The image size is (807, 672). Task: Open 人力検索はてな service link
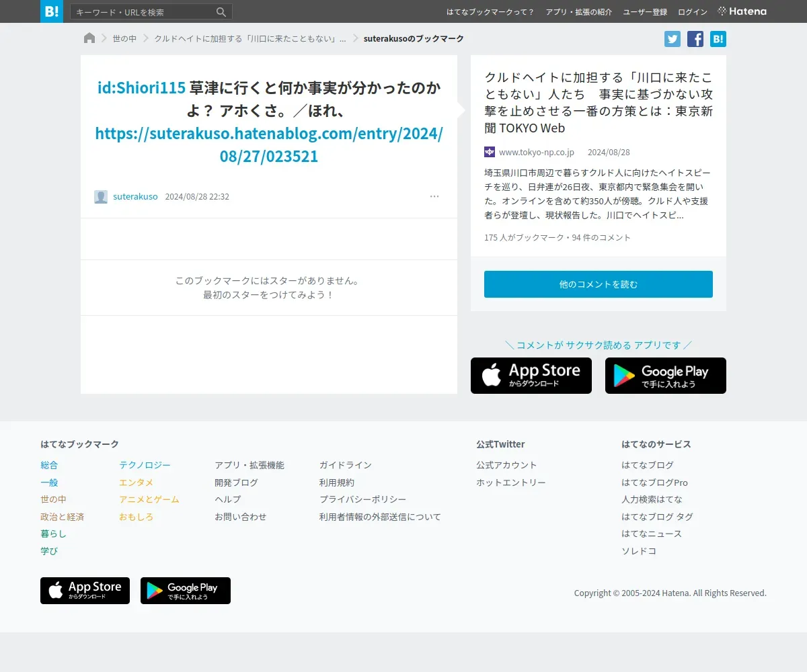[x=652, y=499]
